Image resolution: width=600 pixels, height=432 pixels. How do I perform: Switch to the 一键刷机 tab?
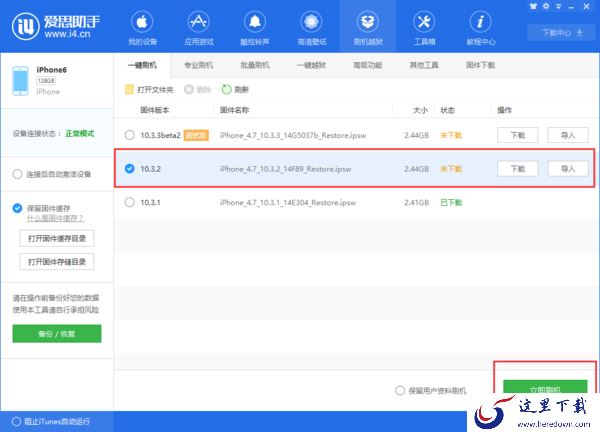[x=142, y=65]
